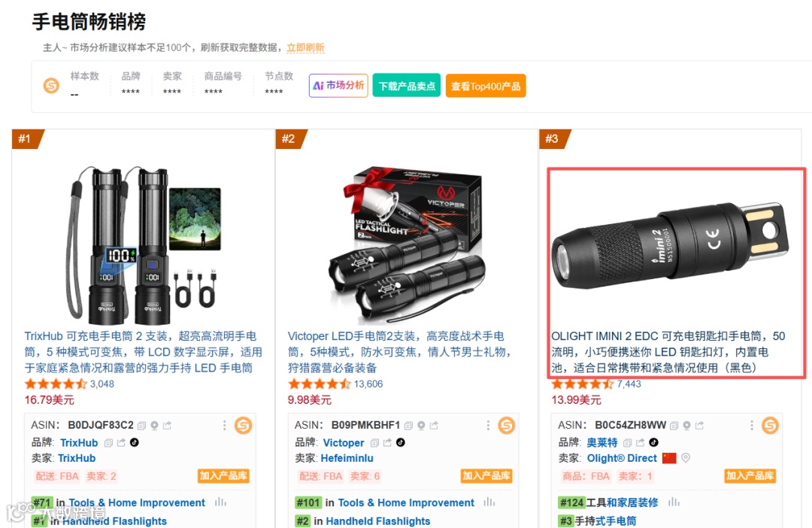Click TikTok icon next to TrixHub brand
This screenshot has height=528, width=812.
point(134,442)
